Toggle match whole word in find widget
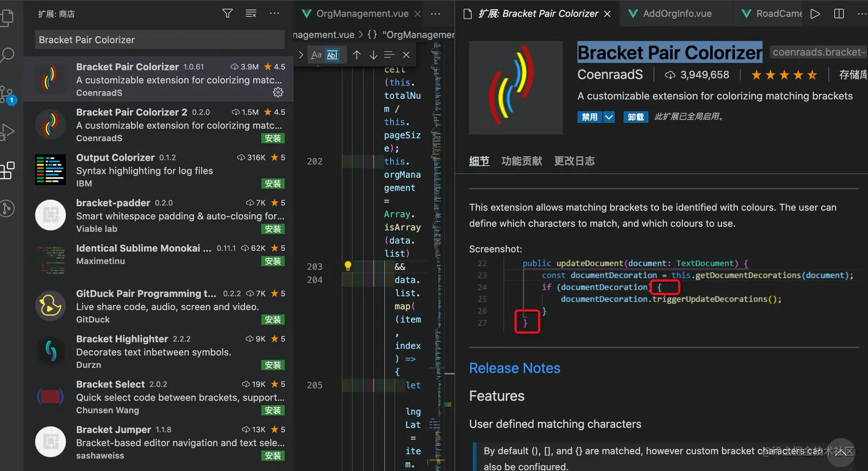868x471 pixels. tap(332, 55)
